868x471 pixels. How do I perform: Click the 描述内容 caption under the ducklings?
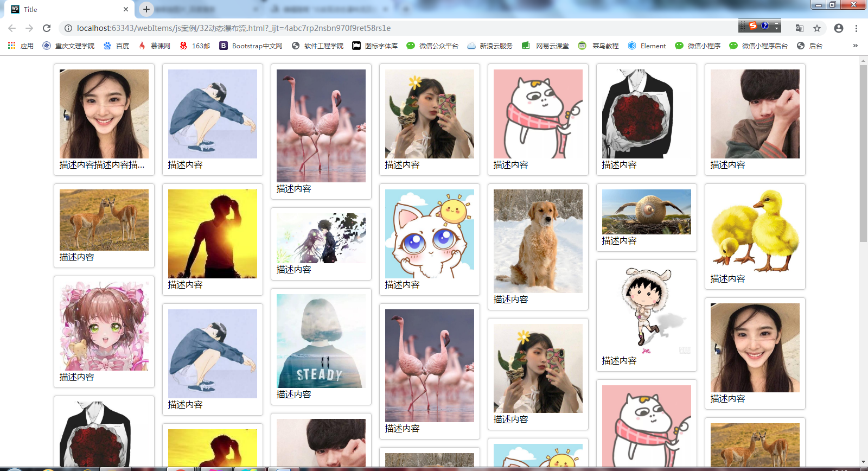(728, 279)
